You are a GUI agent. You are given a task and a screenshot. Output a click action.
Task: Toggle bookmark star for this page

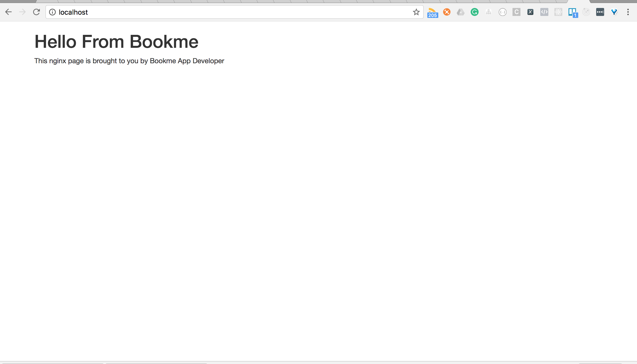click(416, 12)
